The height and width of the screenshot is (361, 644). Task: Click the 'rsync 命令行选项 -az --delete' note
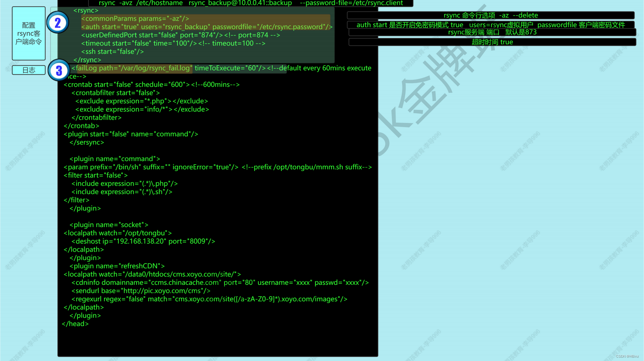click(x=491, y=15)
